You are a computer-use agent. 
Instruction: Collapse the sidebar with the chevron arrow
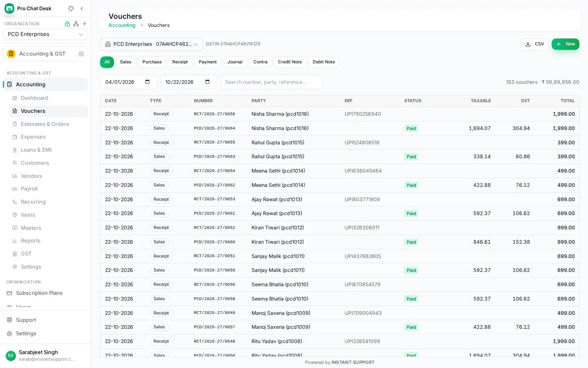coord(82,9)
